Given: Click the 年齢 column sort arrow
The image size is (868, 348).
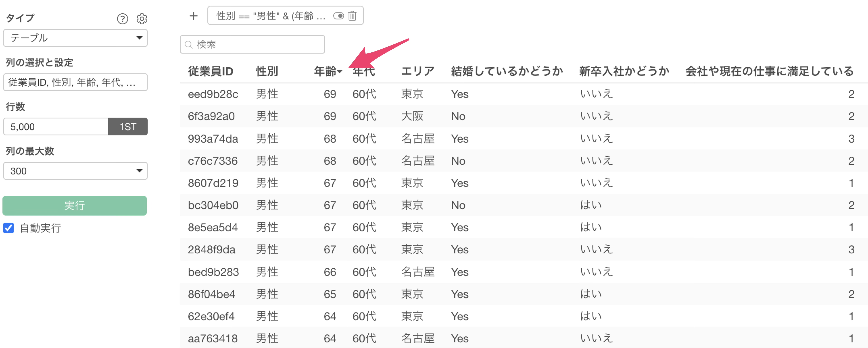Looking at the screenshot, I should pyautogui.click(x=340, y=71).
